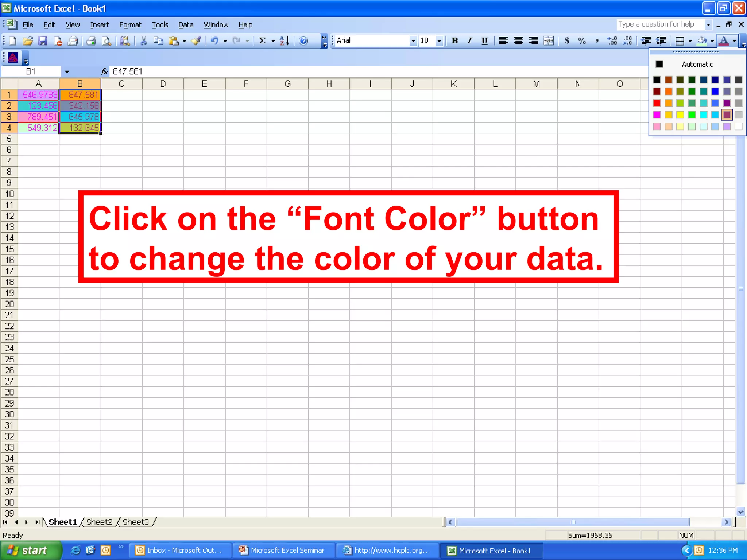Expand the Fill Color palette arrow
Image resolution: width=747 pixels, height=560 pixels.
[x=712, y=41]
